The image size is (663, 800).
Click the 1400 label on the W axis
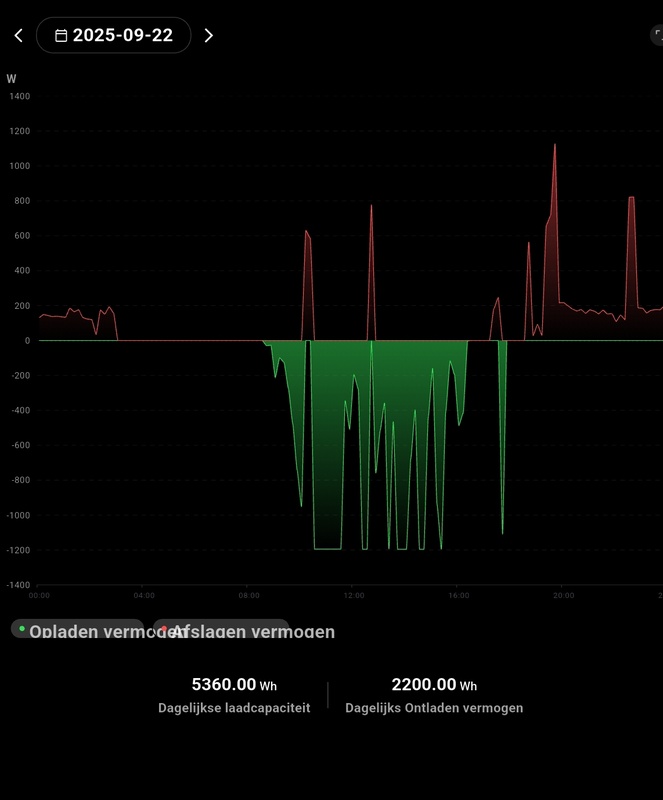pyautogui.click(x=20, y=96)
